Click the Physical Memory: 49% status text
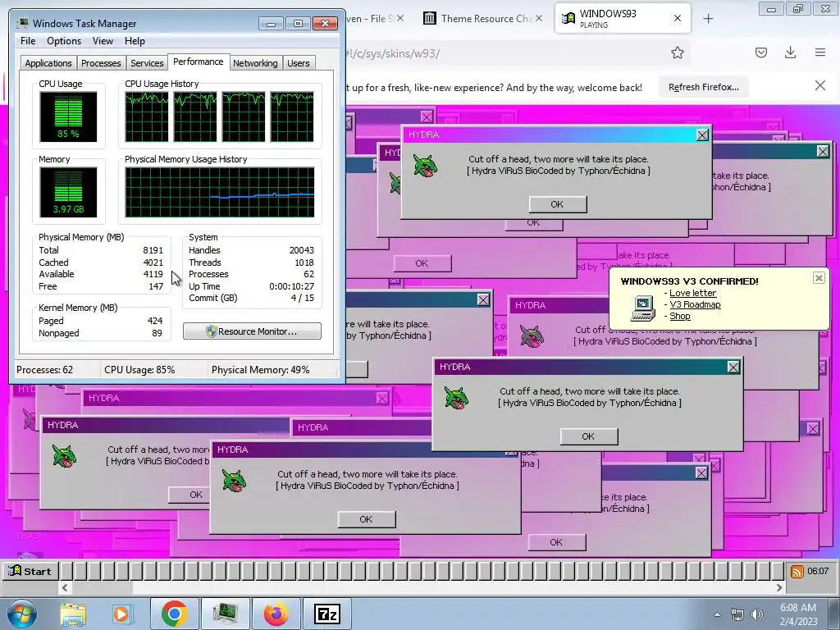The image size is (840, 630). pyautogui.click(x=260, y=370)
